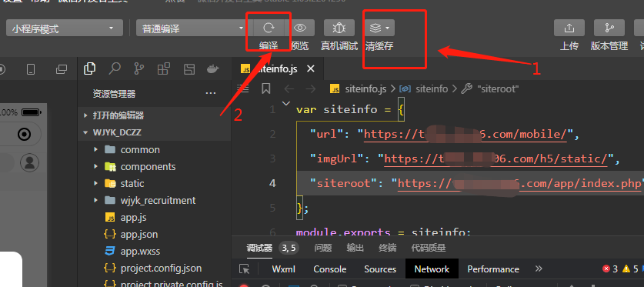
Task: Click the detach simulator window icon
Action: tap(61, 69)
